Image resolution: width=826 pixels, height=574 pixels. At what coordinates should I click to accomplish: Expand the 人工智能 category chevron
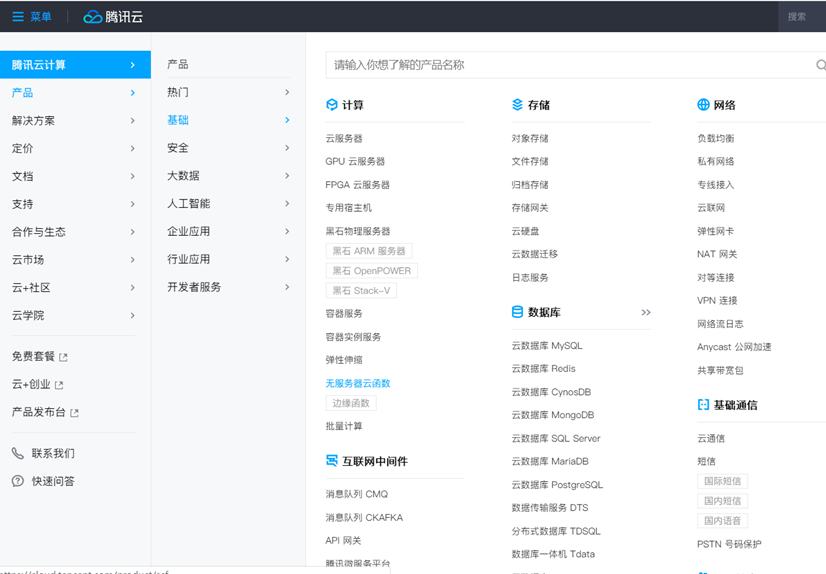coord(287,203)
